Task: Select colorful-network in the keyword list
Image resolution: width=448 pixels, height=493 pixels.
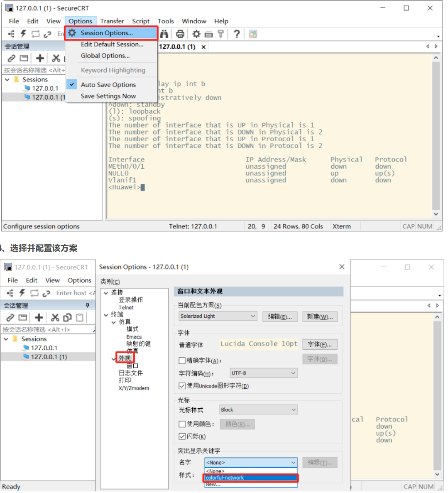Action: (x=251, y=478)
